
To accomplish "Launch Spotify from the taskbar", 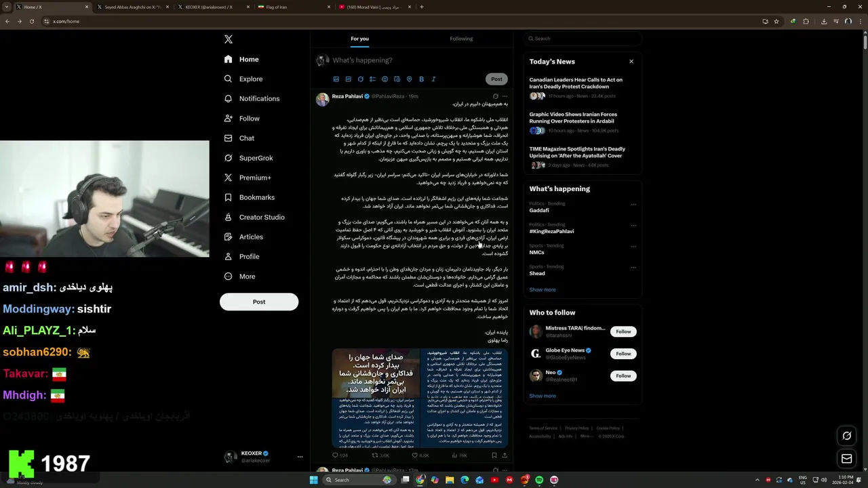I will (539, 480).
